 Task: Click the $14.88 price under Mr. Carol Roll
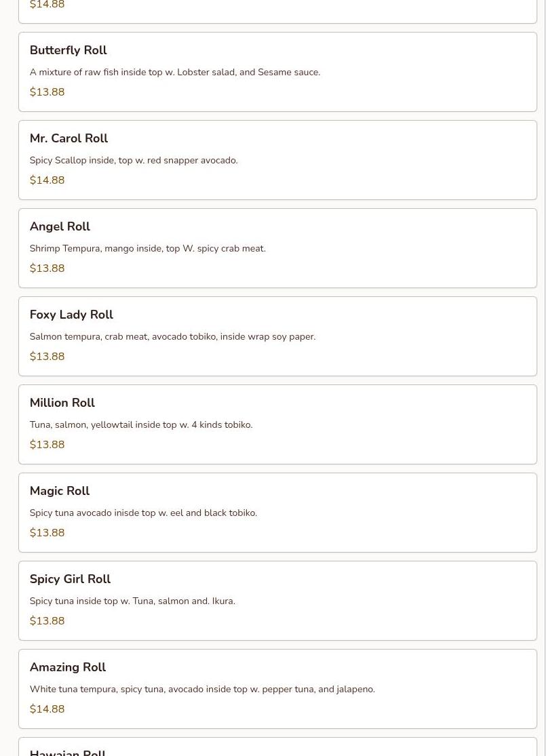click(x=47, y=180)
